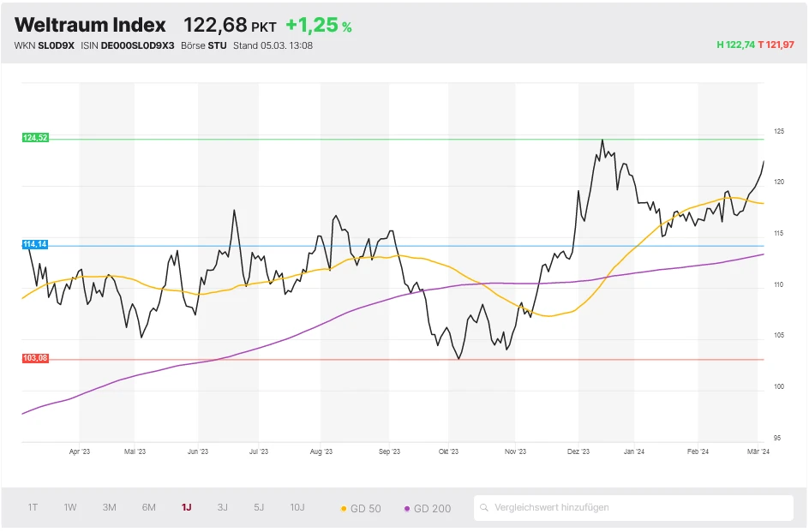Select the 1W time range

point(70,508)
